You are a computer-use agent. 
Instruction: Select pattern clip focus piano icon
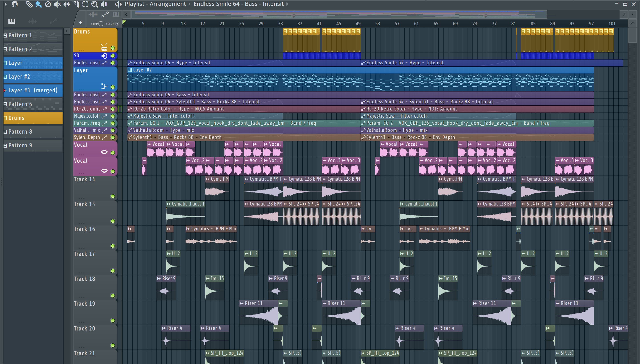pyautogui.click(x=116, y=14)
